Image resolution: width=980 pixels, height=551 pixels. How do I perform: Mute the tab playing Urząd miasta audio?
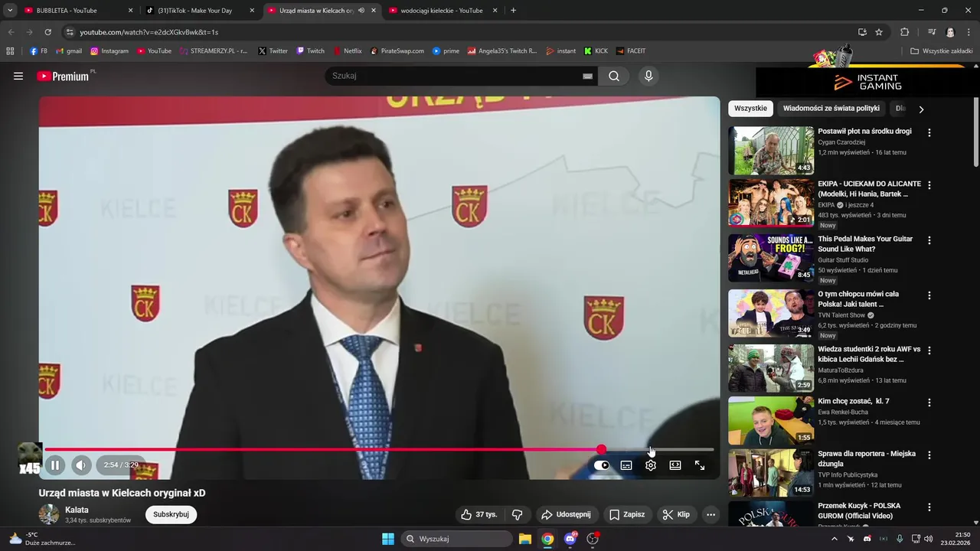tap(361, 11)
